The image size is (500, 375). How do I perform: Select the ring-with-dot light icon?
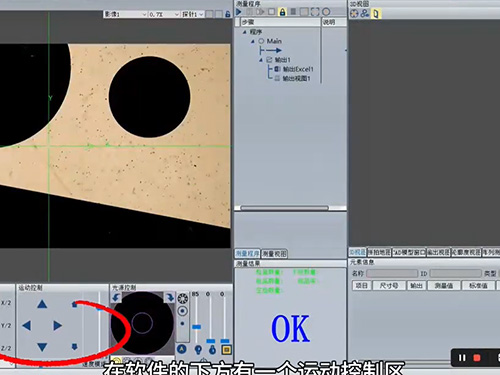[182, 311]
